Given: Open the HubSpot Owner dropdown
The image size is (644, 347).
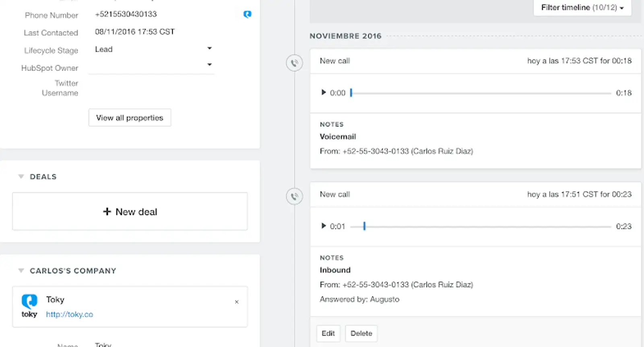Looking at the screenshot, I should (209, 65).
